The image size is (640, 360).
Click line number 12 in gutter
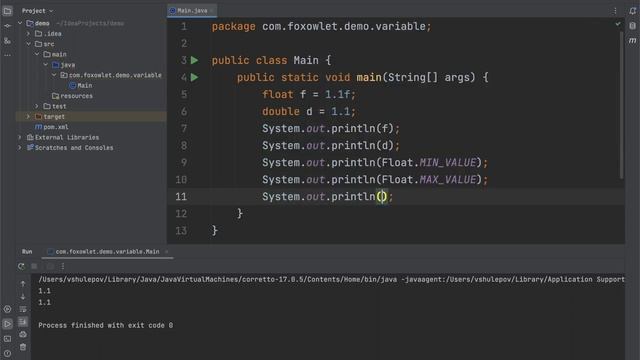181,213
